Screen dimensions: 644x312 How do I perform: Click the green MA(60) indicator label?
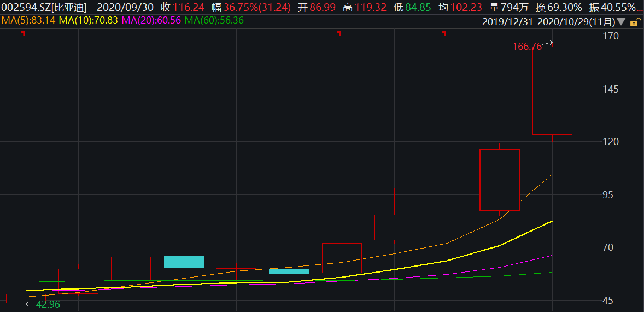point(214,20)
